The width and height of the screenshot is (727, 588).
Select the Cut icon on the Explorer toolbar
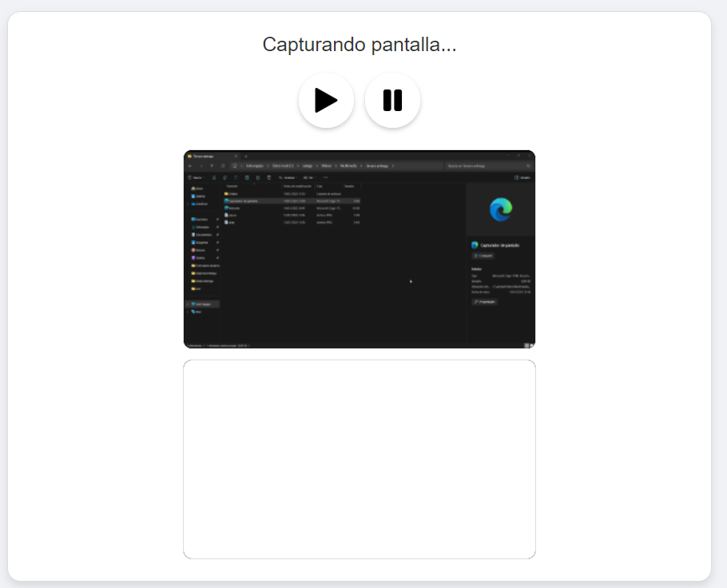pyautogui.click(x=214, y=176)
